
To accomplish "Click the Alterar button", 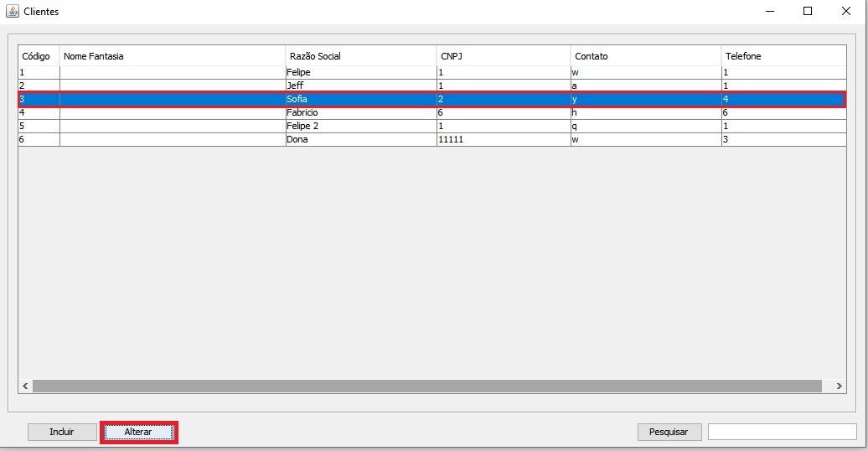I will tap(138, 432).
